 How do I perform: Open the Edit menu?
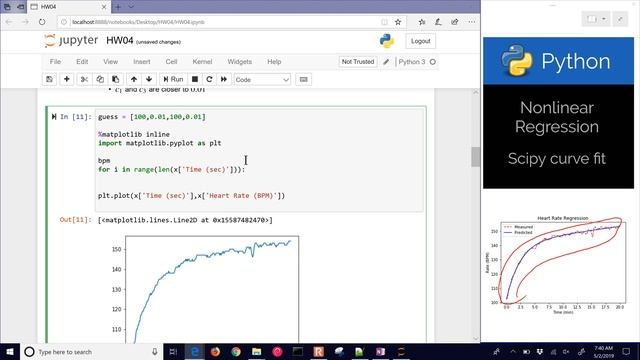point(82,62)
